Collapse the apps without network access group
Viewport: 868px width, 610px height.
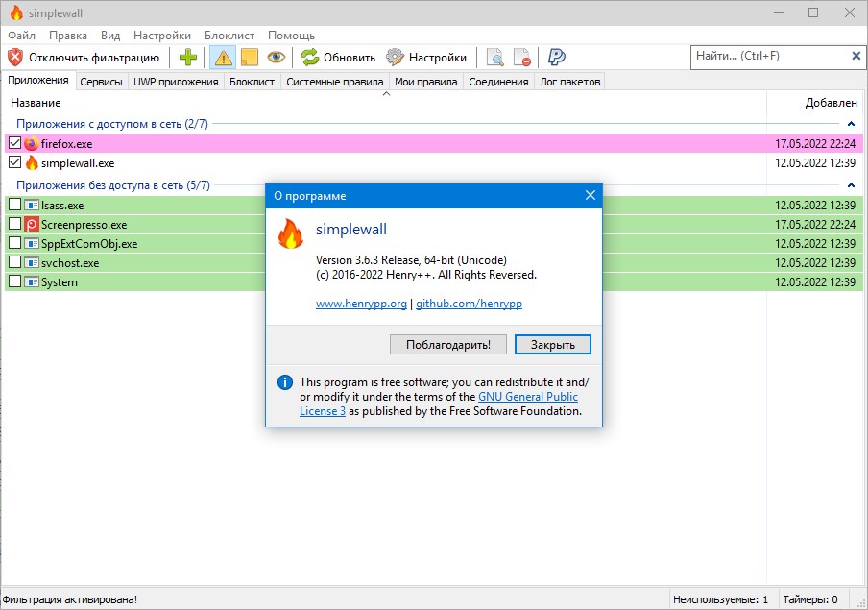click(x=851, y=185)
